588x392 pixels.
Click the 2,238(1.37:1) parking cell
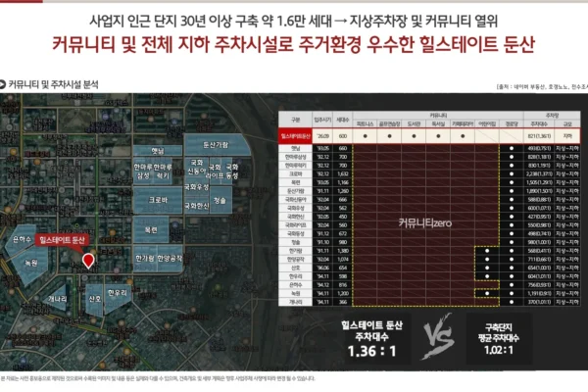[539, 174]
